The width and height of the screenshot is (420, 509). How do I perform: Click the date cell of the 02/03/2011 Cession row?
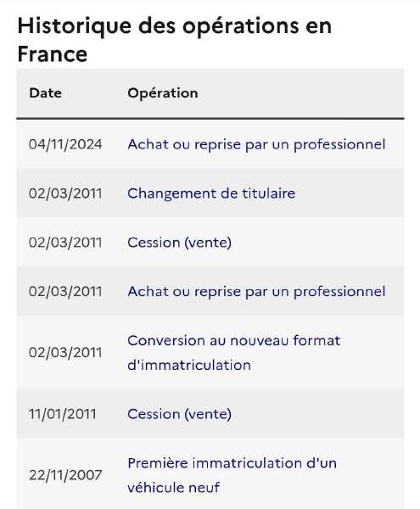pos(65,243)
